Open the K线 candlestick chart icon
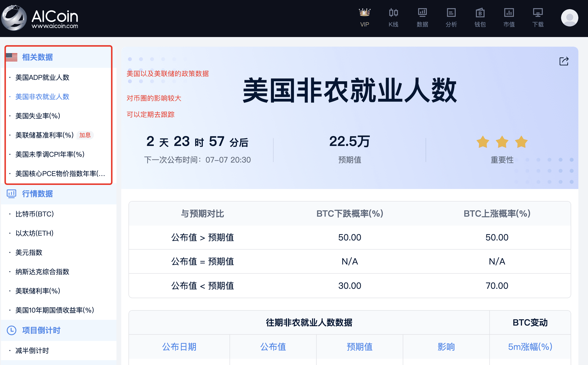The width and height of the screenshot is (588, 365). (393, 13)
